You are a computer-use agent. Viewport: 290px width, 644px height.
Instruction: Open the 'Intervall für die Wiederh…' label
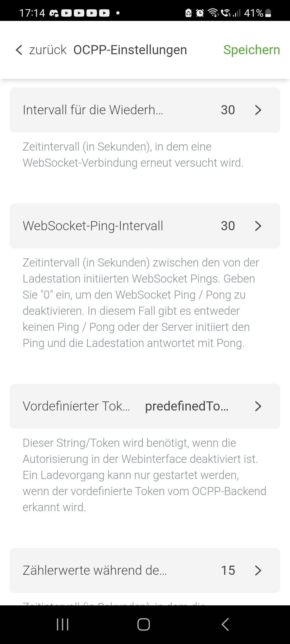coord(93,110)
